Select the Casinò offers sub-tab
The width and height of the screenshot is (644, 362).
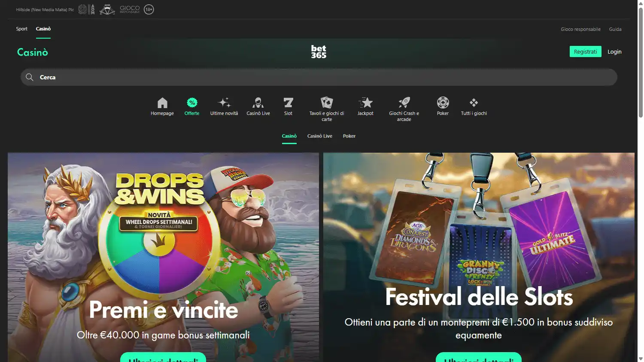pyautogui.click(x=289, y=136)
